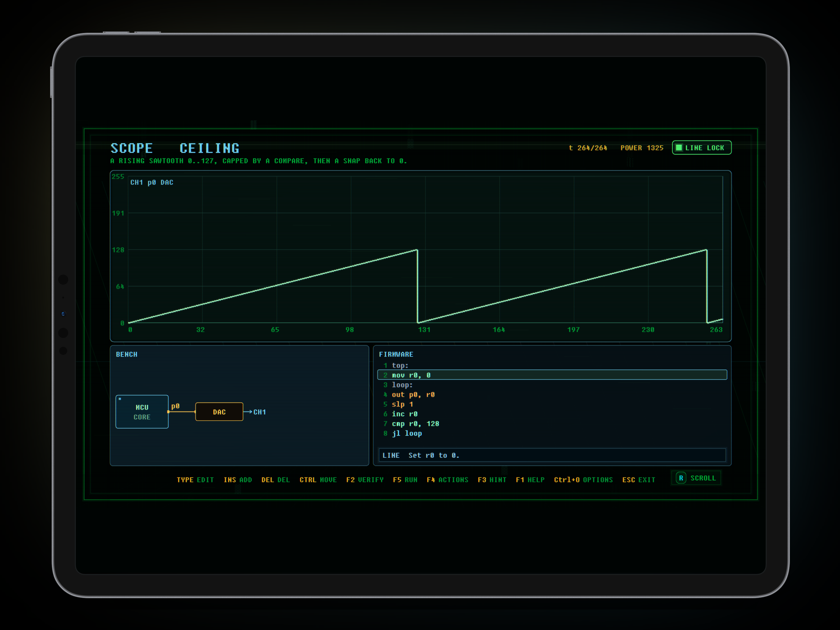The width and height of the screenshot is (840, 630).
Task: Click the x-axis tick label 263
Action: pyautogui.click(x=716, y=330)
